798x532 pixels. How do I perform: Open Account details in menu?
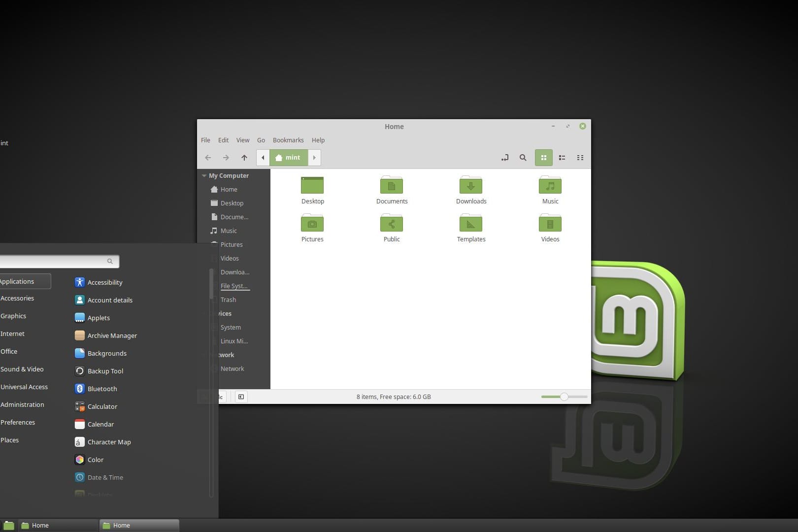pos(103,300)
